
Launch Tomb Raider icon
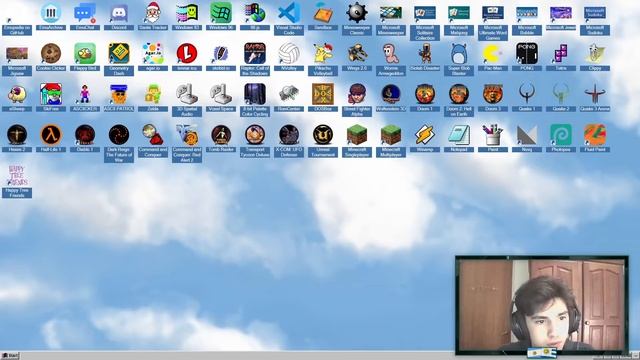coord(221,135)
